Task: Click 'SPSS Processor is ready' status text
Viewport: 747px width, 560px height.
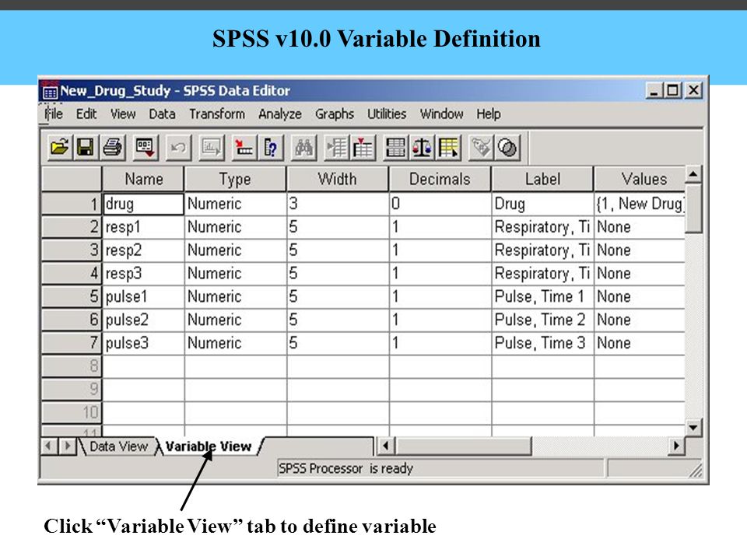Action: click(345, 468)
